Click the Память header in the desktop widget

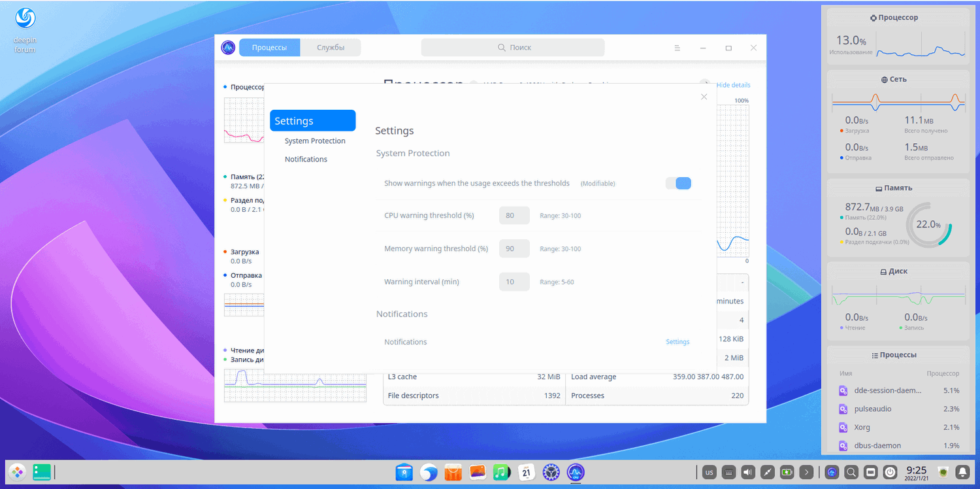pos(894,188)
